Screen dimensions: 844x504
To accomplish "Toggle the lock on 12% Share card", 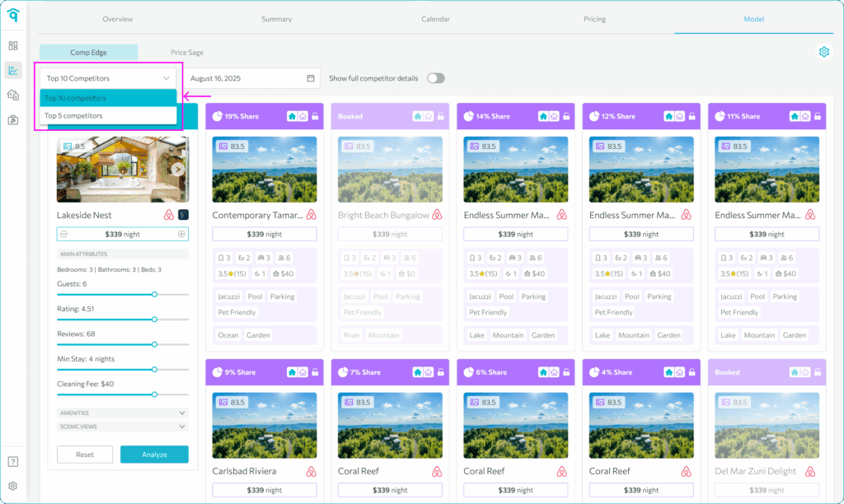I will point(692,116).
